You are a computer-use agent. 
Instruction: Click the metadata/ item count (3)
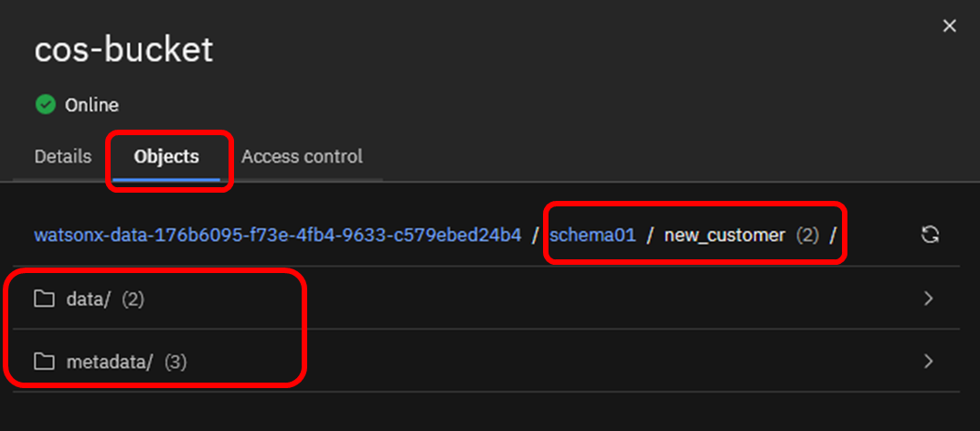176,362
